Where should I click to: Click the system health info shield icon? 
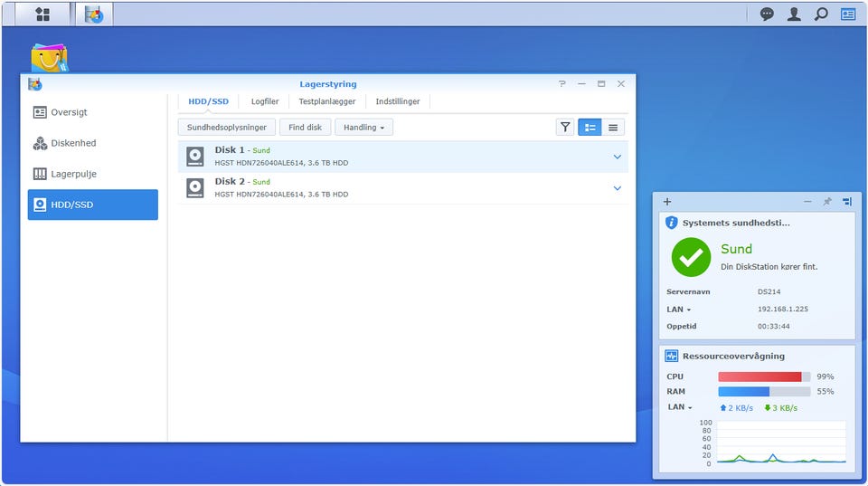[672, 223]
